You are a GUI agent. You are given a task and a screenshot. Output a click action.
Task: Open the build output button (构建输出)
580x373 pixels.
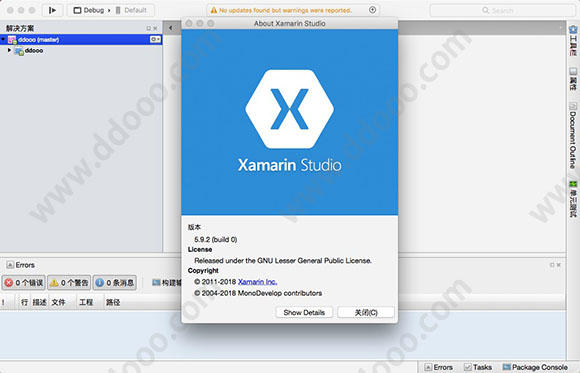click(x=167, y=283)
